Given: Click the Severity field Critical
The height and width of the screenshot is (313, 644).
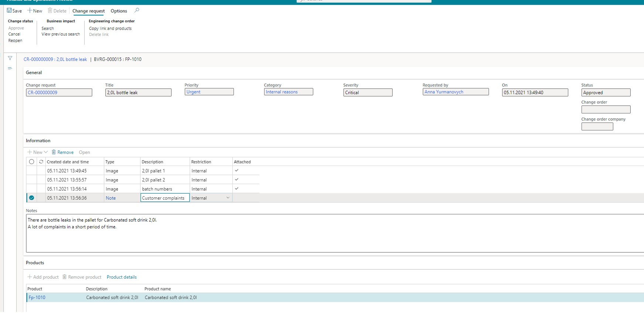Looking at the screenshot, I should (x=368, y=92).
